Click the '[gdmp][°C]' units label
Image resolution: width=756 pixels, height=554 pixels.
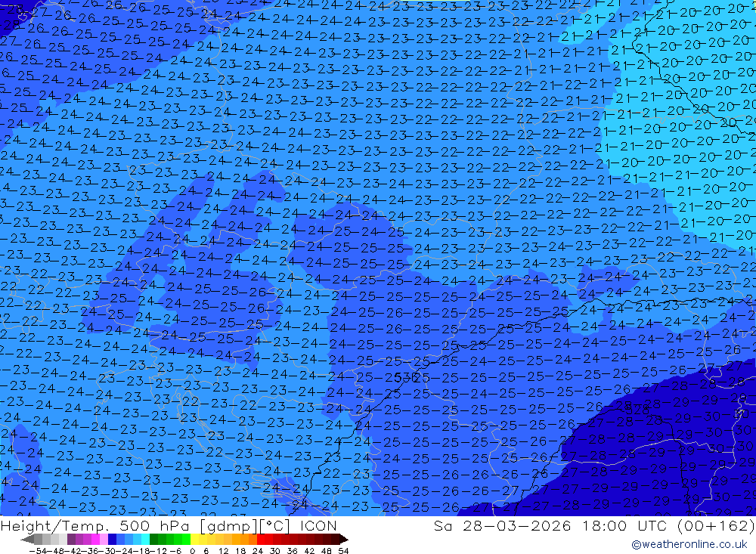(x=246, y=525)
